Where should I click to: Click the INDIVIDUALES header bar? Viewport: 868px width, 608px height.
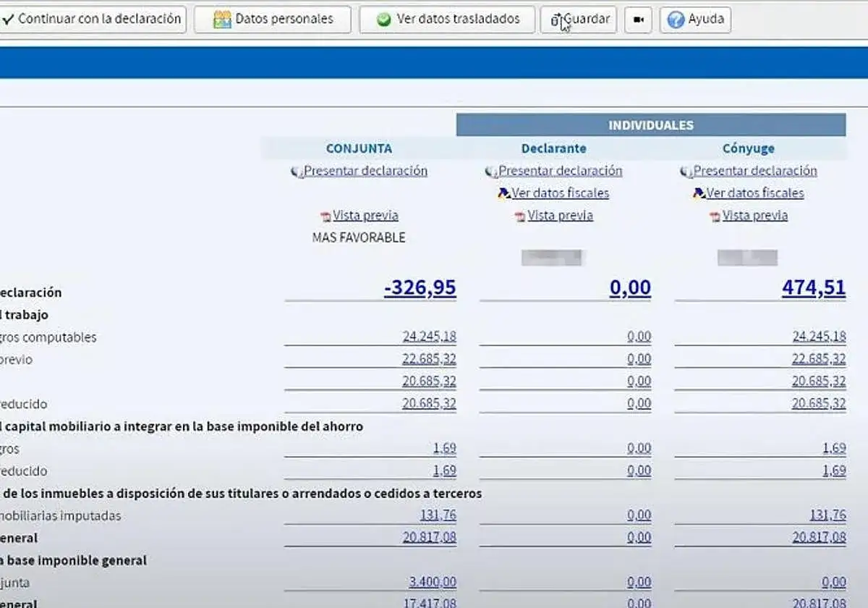(x=651, y=125)
